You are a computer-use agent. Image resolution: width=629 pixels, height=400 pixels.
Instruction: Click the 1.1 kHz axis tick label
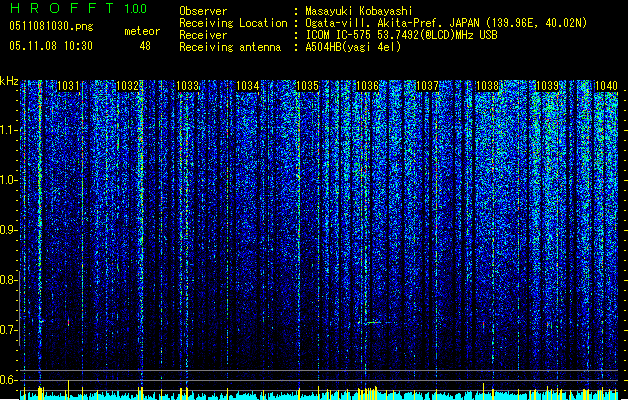point(9,130)
